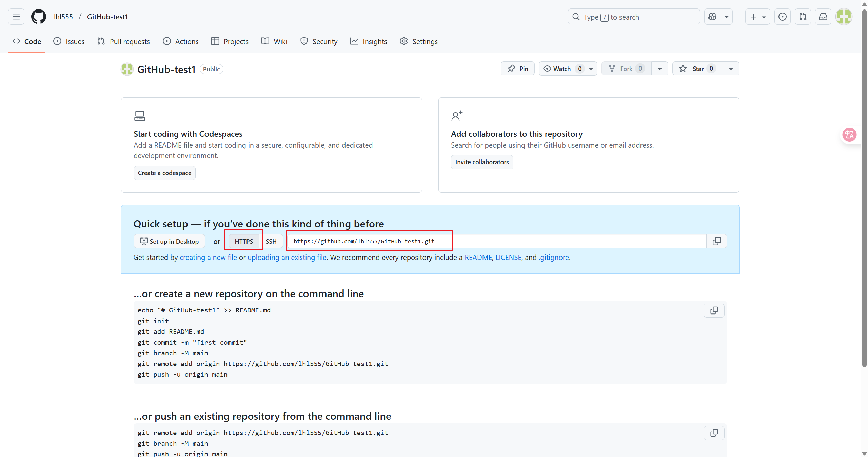Click the Watch count 0 badge

click(580, 69)
